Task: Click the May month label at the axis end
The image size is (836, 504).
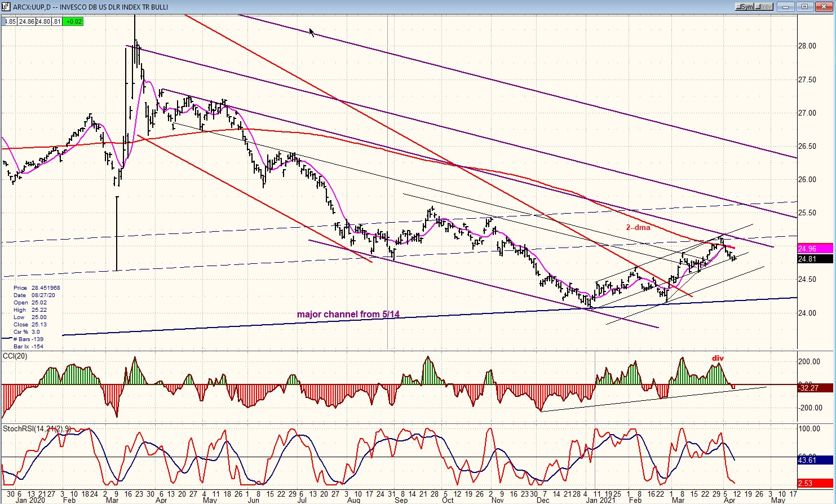Action: (778, 500)
